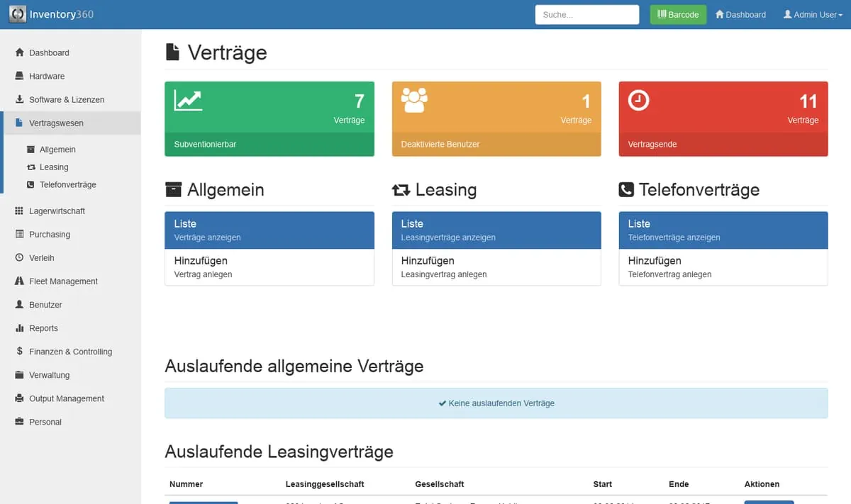The image size is (851, 504).
Task: Click the Reports bar chart icon
Action: click(x=20, y=328)
